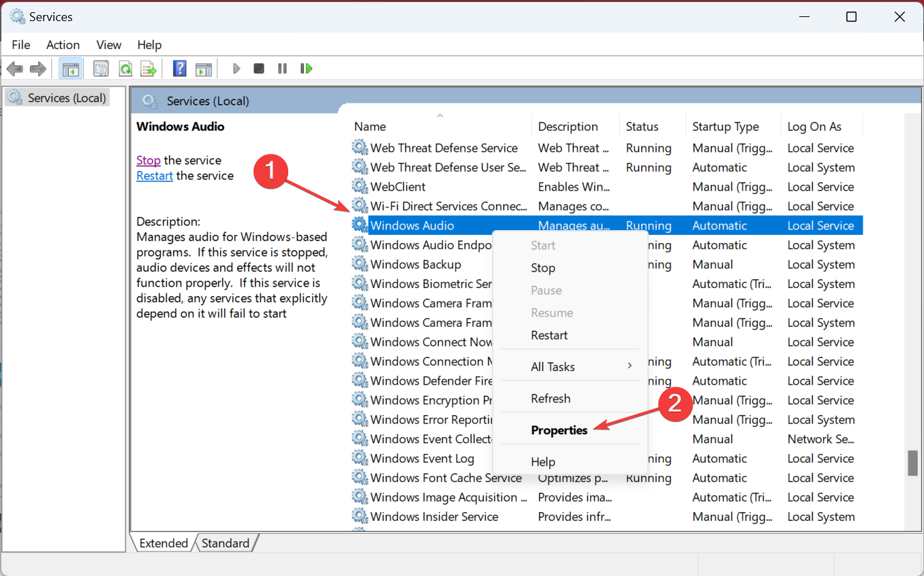Viewport: 924px width, 576px height.
Task: Click gear icon beside Windows Font Cache Service
Action: tap(359, 478)
